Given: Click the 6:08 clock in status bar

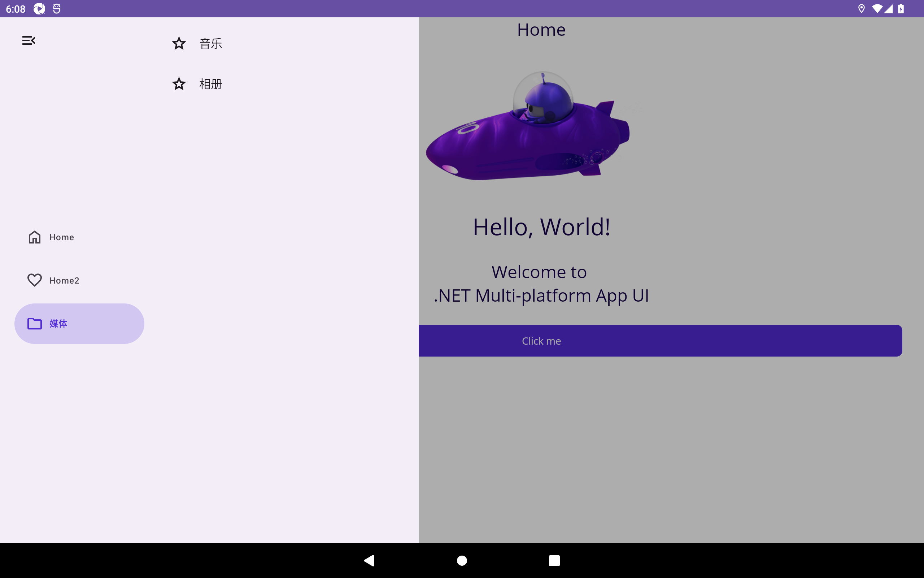Looking at the screenshot, I should pos(16,9).
